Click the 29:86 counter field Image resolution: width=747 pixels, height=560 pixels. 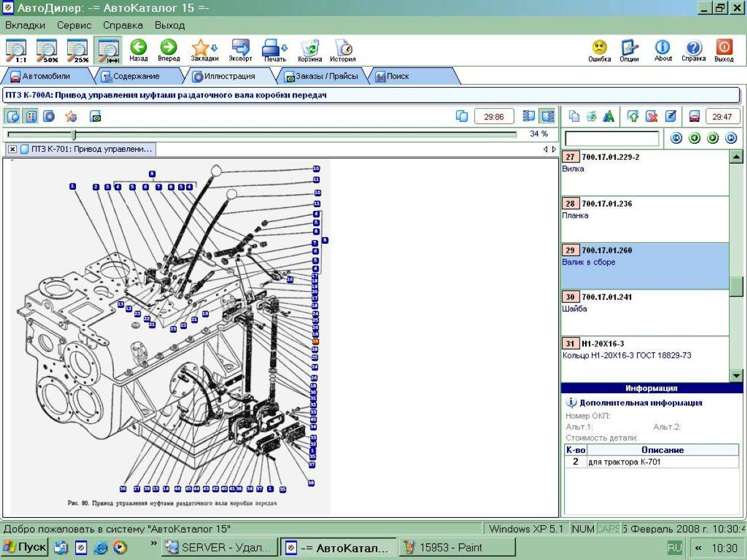pyautogui.click(x=494, y=116)
